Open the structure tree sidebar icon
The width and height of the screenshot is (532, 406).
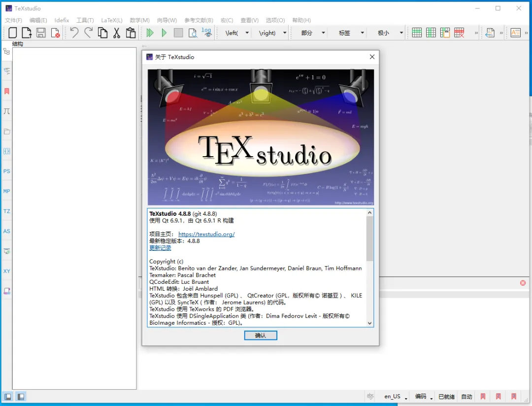[6, 52]
